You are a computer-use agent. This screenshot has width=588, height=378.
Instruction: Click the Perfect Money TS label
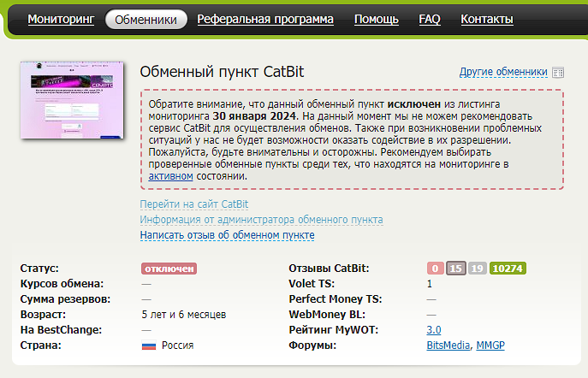click(x=336, y=299)
